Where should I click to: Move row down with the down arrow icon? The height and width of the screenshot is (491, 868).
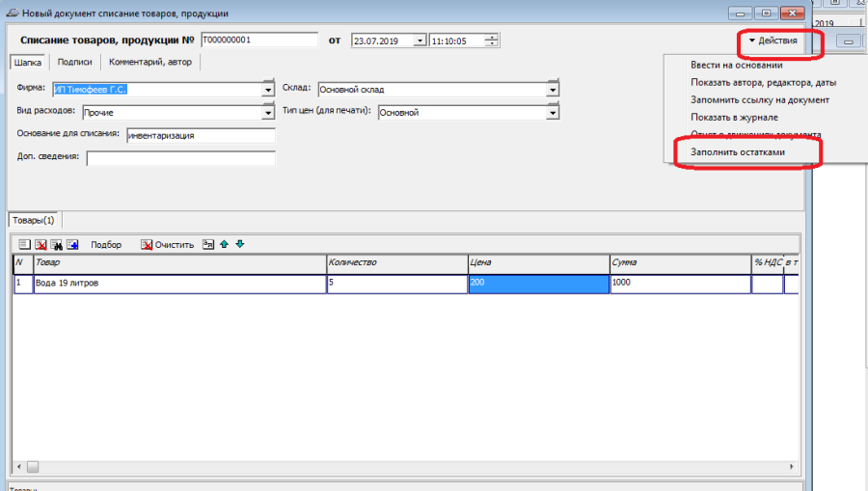[x=239, y=245]
